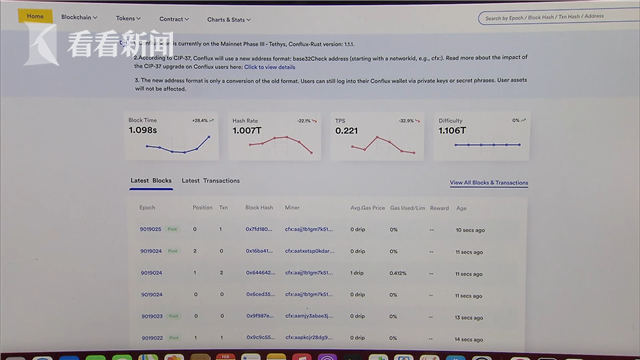Follow the 'Click to view details' link

pyautogui.click(x=269, y=67)
